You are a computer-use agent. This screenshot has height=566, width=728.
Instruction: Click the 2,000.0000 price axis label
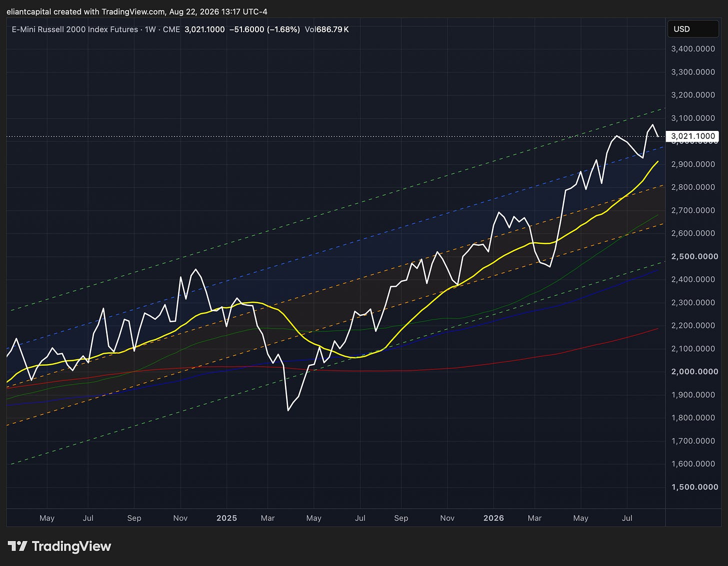point(694,372)
